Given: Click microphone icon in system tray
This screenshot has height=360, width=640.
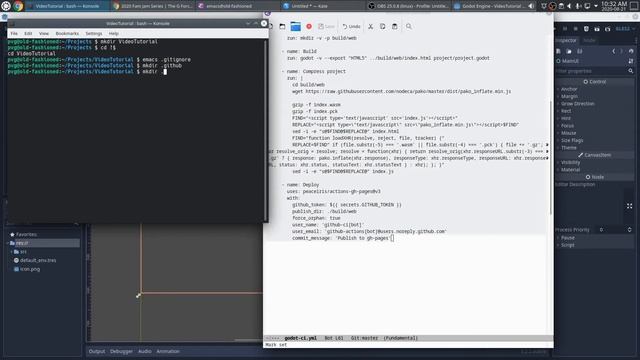Looking at the screenshot, I should click(578, 6).
